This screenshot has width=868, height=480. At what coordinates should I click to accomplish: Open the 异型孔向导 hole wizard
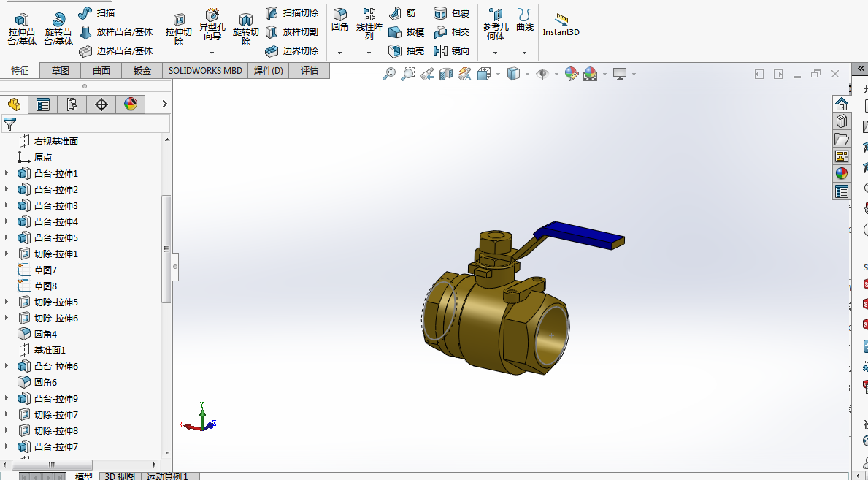coord(212,25)
